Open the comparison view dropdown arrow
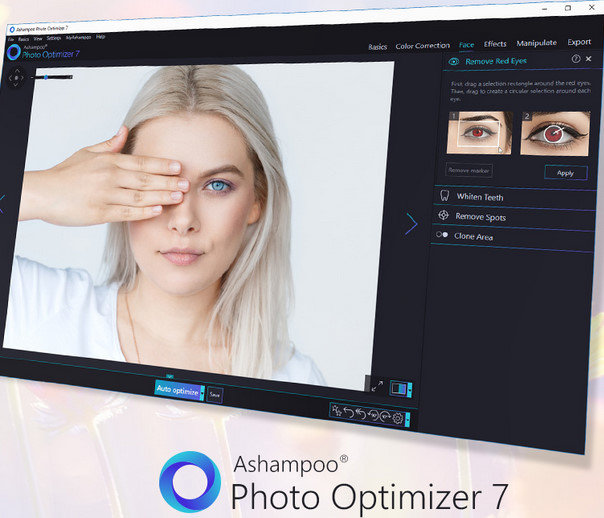This screenshot has height=518, width=604. point(409,389)
